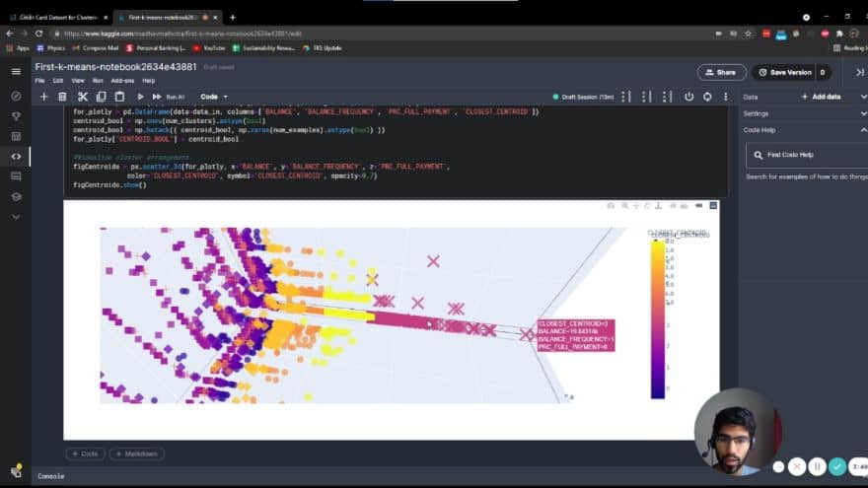
Task: Bookmark this page with star icon
Action: point(749,34)
